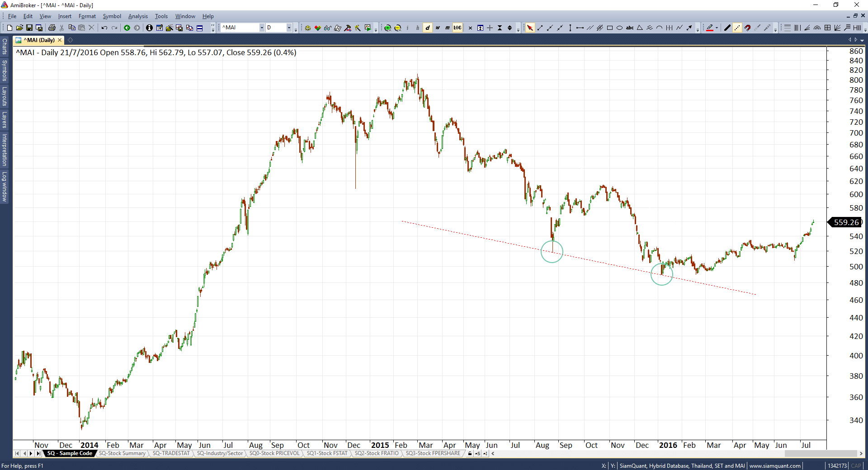868x470 pixels.
Task: Toggle the LOG scale button
Action: tap(458, 28)
